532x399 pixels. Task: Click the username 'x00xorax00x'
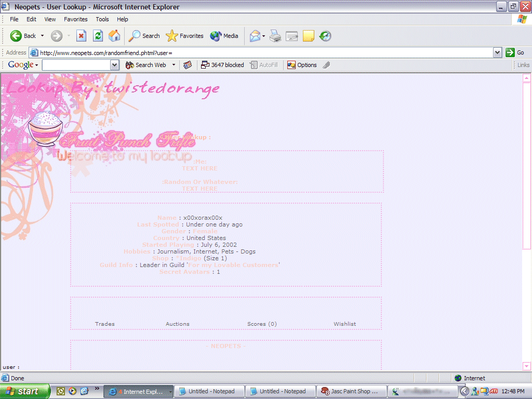(203, 218)
